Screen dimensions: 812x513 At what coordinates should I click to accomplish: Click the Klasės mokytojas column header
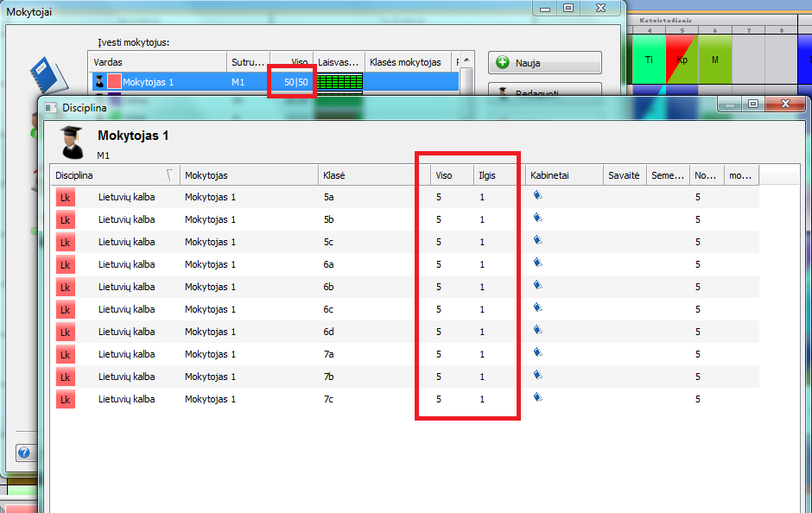click(404, 62)
